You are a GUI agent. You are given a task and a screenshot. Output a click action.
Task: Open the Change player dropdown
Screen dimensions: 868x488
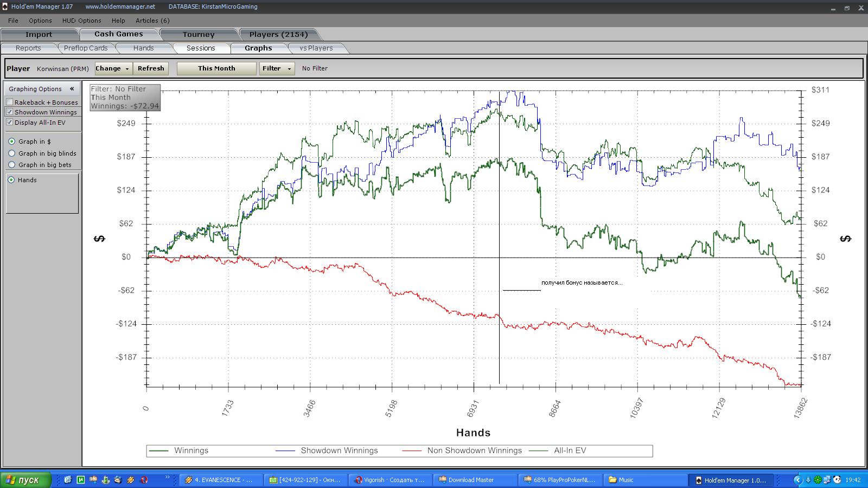113,68
